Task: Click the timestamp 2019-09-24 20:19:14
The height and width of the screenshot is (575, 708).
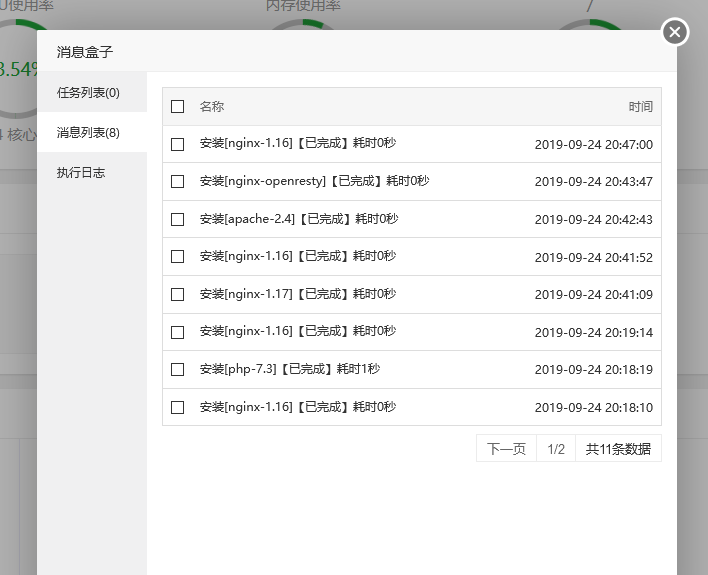Action: tap(594, 332)
